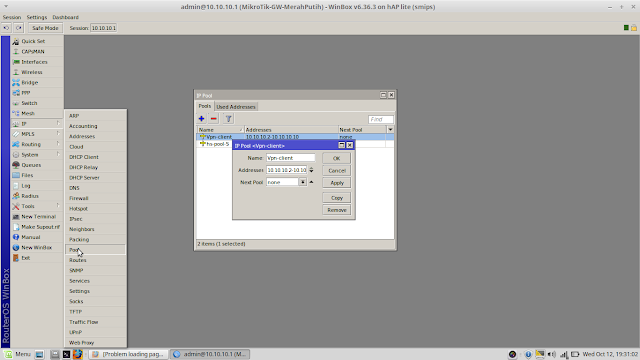This screenshot has width=640, height=360.
Task: Choose Firewall in the IP submenu
Action: pos(96,198)
